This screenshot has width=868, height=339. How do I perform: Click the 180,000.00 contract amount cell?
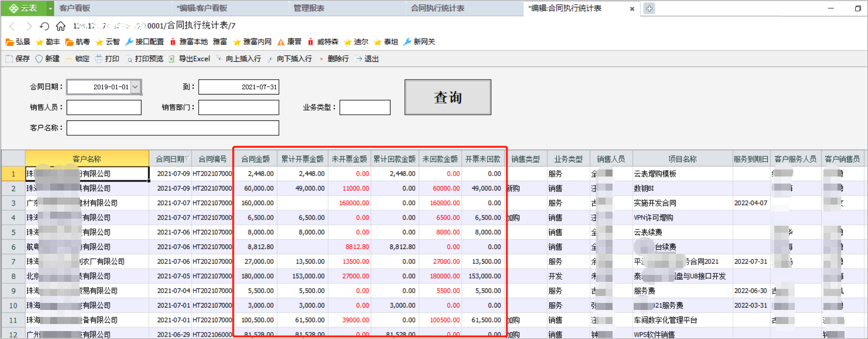pos(255,276)
